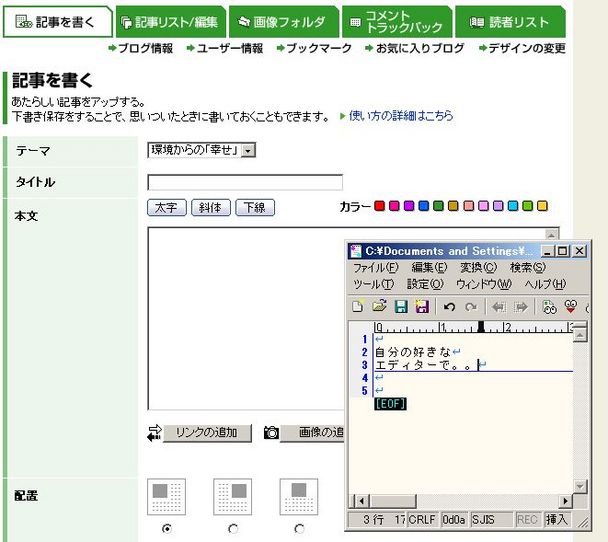
Task: Pick the red color swatch
Action: point(380,206)
